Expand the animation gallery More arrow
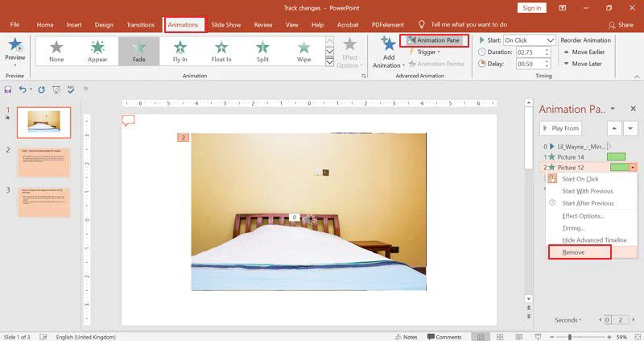The width and height of the screenshot is (644, 341). pyautogui.click(x=329, y=62)
